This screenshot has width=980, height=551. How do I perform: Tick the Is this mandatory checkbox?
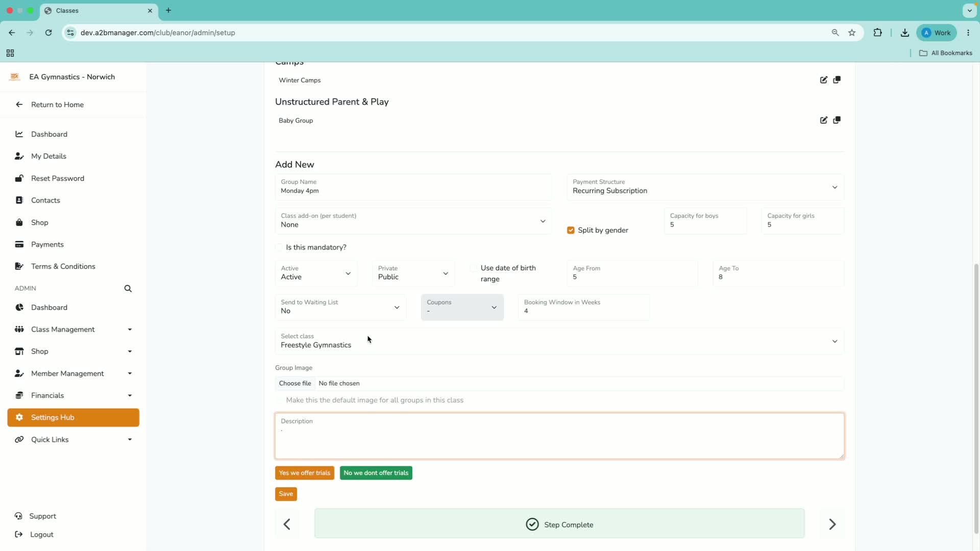tap(279, 247)
